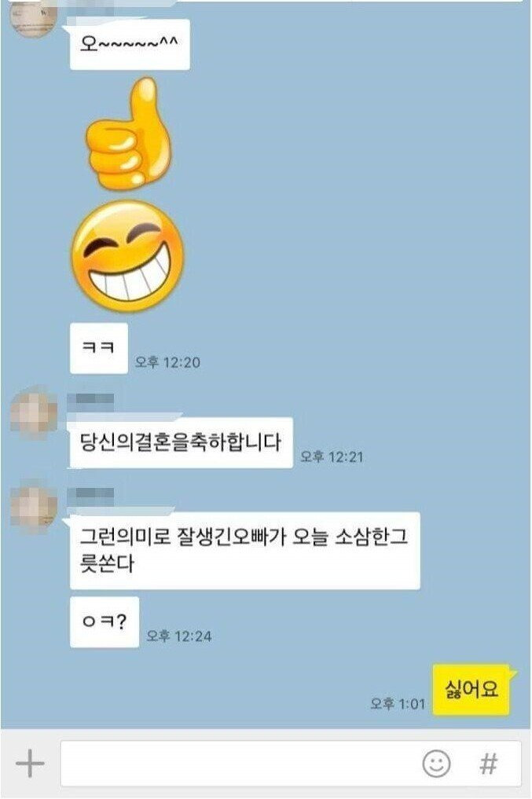Screen dimensions: 532x799
Task: Select the 오~~~~~~^^ message bubble
Action: pos(130,44)
